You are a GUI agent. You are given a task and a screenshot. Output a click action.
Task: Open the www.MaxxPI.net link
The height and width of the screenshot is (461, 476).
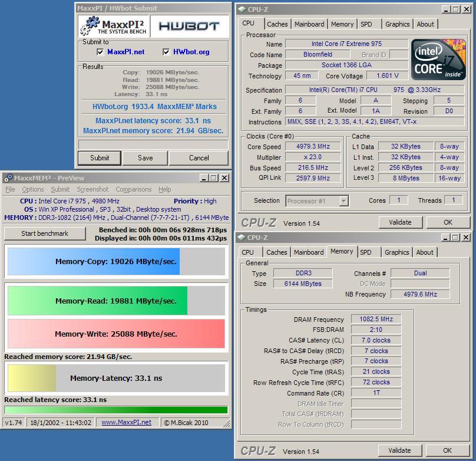(x=126, y=423)
